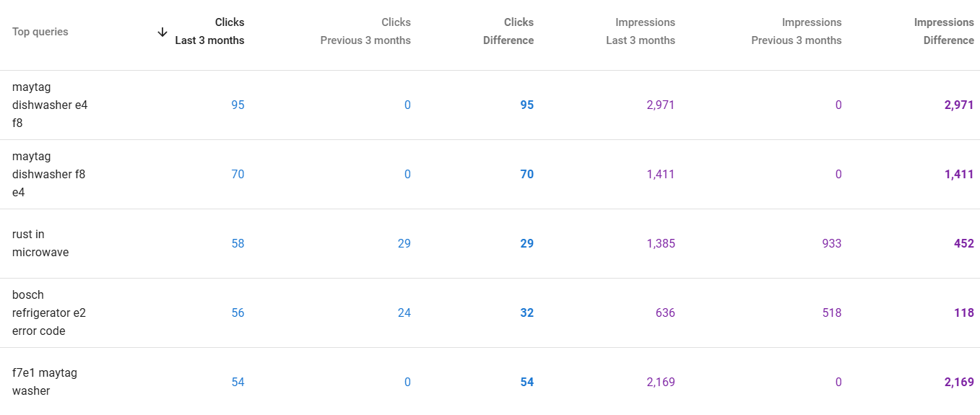Image resolution: width=980 pixels, height=415 pixels.
Task: Click the 32 clicks difference value
Action: (527, 313)
